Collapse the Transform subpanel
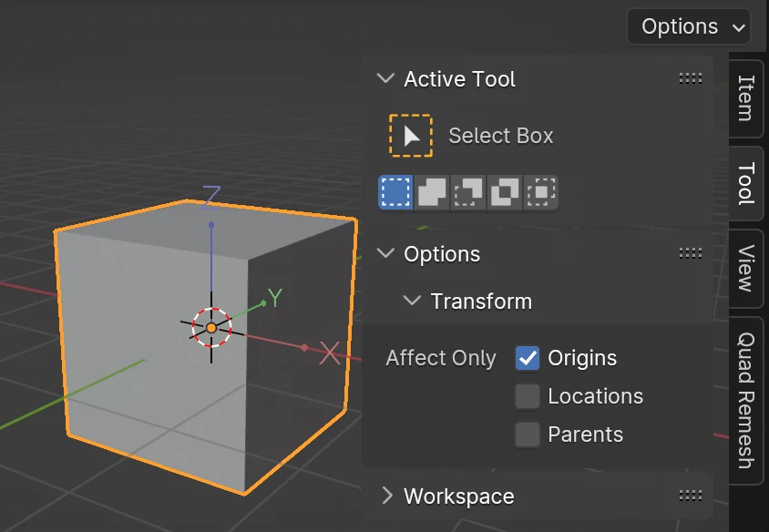This screenshot has width=769, height=532. 413,301
